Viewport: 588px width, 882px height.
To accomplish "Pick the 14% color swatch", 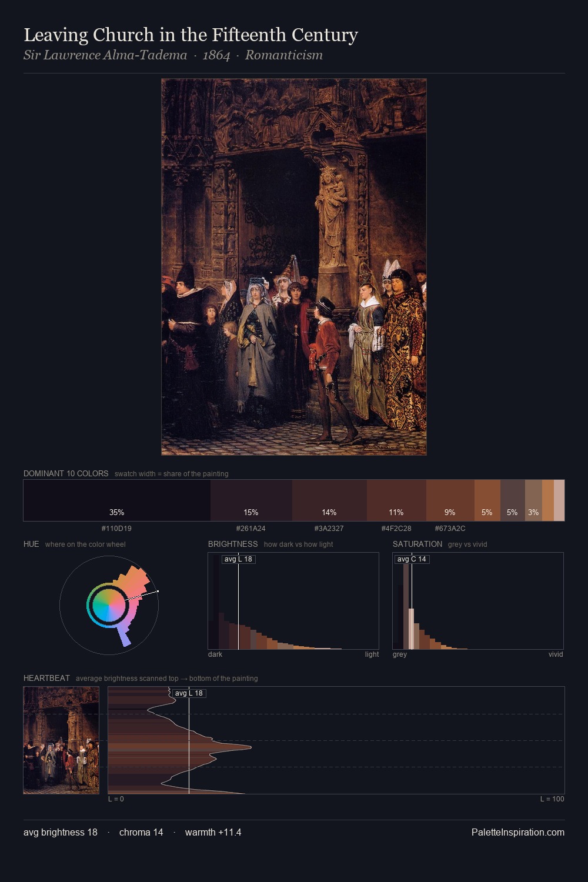I will point(329,500).
